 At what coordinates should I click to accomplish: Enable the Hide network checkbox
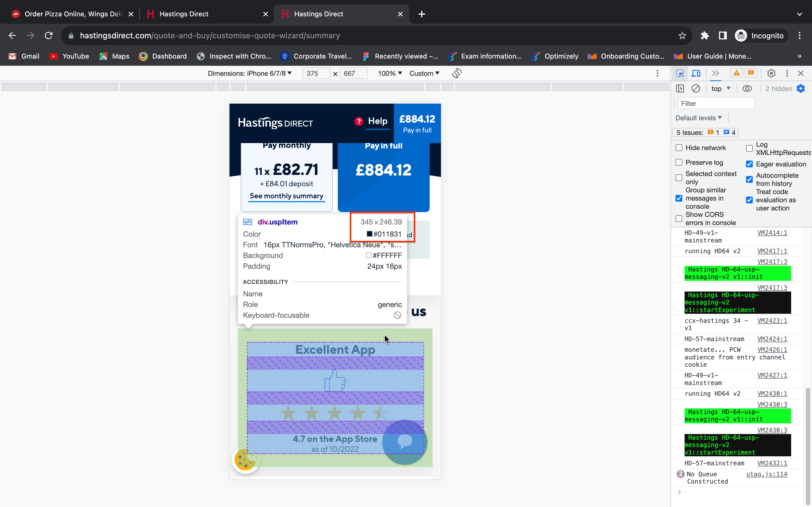pos(679,148)
